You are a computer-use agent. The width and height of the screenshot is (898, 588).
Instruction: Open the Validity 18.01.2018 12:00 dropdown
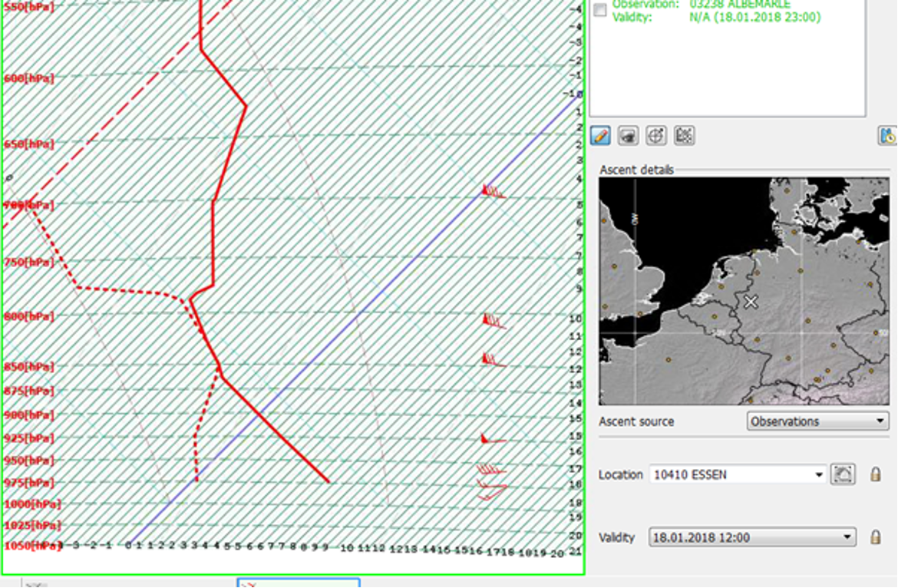click(752, 537)
